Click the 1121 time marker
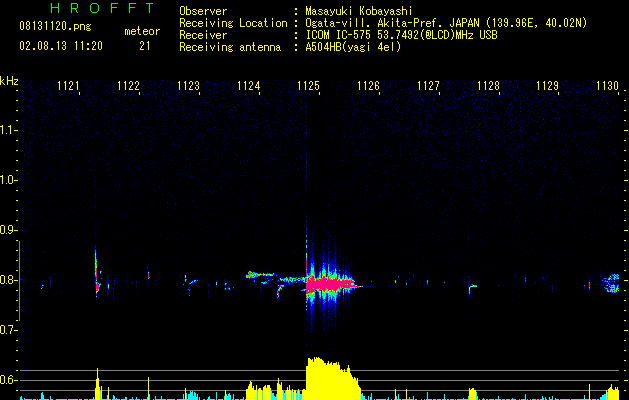This screenshot has width=629, height=400. coord(68,86)
